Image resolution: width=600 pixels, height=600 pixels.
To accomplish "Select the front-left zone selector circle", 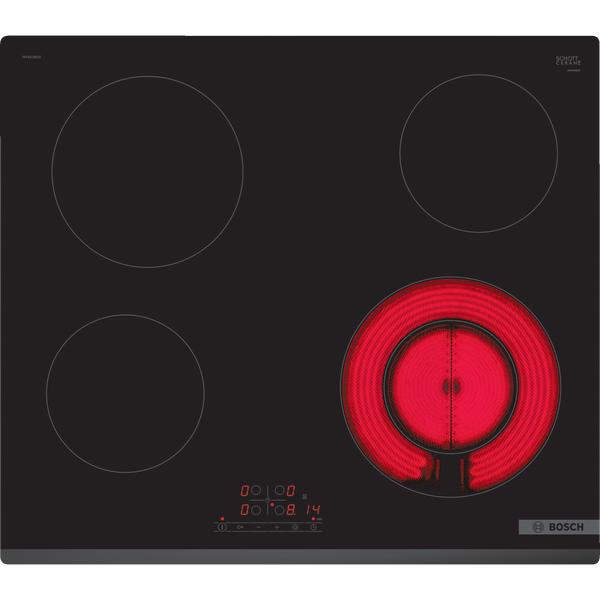I will (x=256, y=509).
